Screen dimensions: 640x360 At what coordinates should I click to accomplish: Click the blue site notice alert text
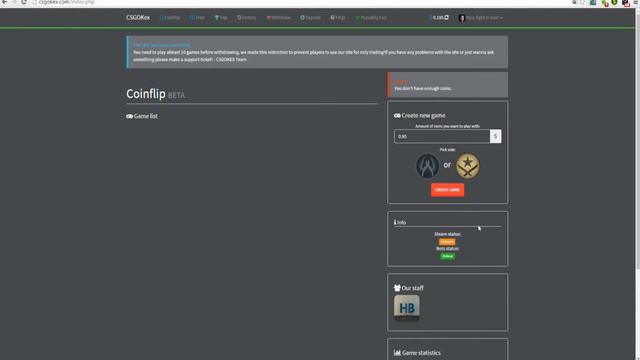(317, 52)
